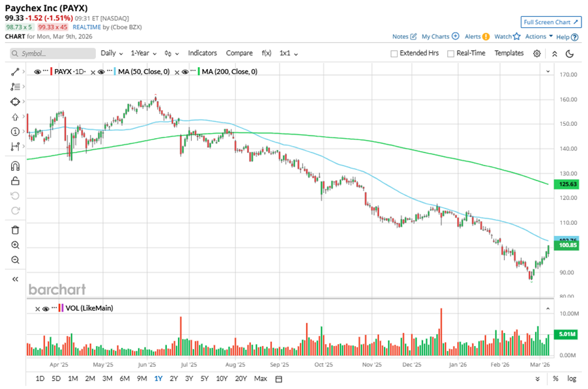Image resolution: width=588 pixels, height=389 pixels.
Task: Select the 1D range tab
Action: [x=40, y=379]
